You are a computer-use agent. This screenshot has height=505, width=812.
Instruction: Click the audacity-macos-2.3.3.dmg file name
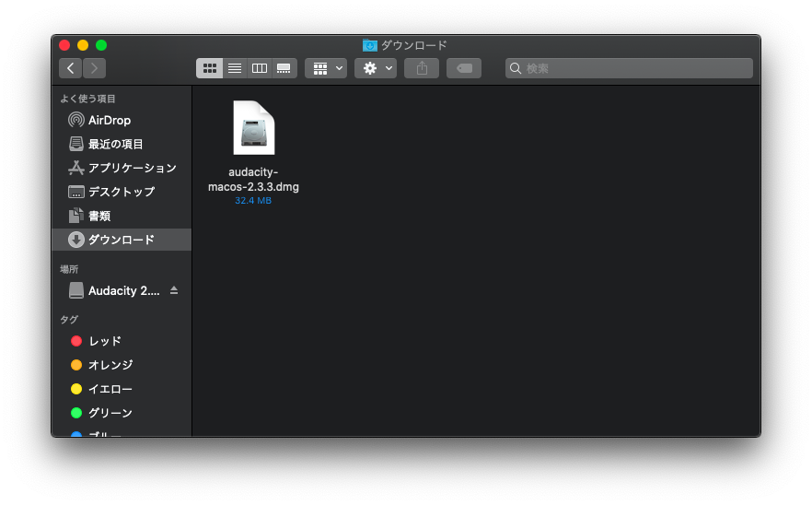pos(253,180)
